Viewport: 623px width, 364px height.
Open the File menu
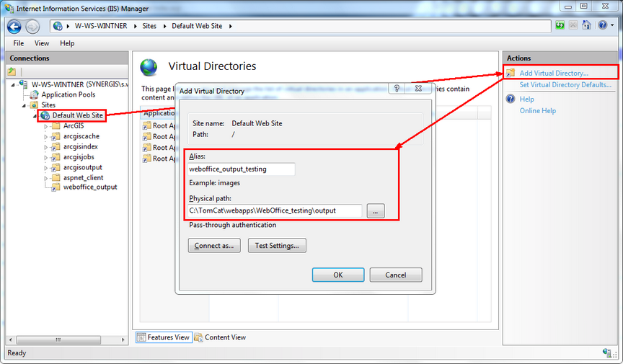pos(18,43)
